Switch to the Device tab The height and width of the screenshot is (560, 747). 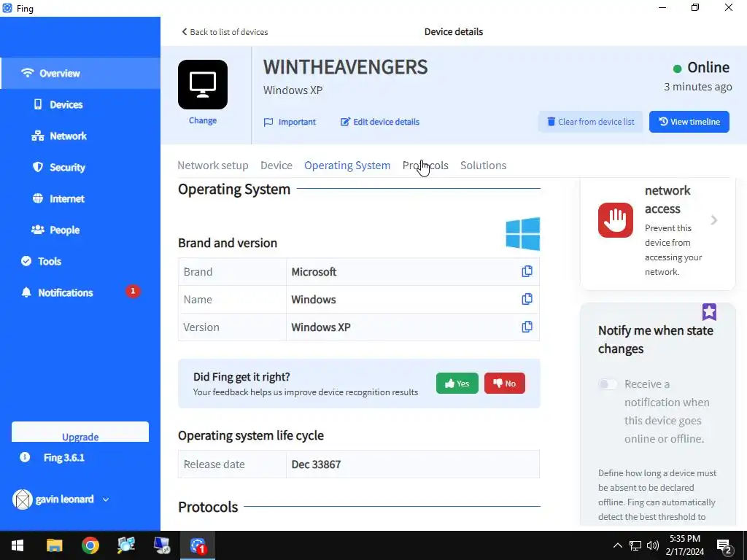pos(276,166)
